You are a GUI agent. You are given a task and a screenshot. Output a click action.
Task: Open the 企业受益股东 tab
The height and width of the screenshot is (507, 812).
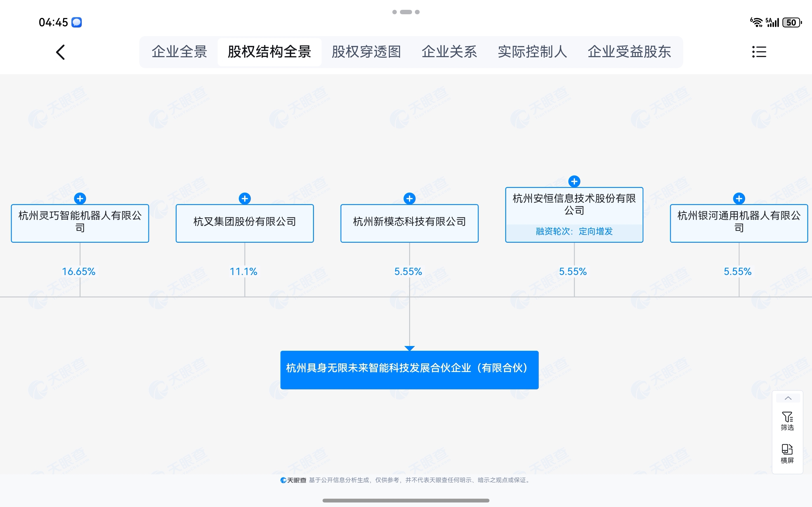click(x=629, y=52)
